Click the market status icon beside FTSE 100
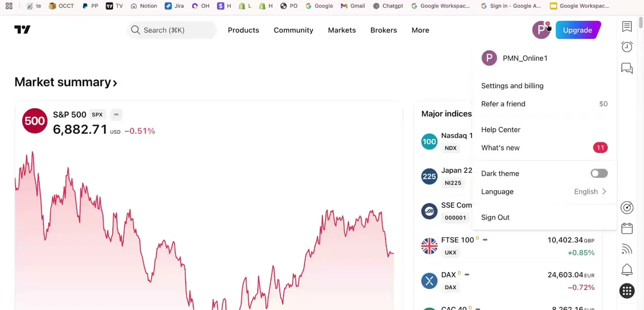644x310 pixels. (485, 240)
